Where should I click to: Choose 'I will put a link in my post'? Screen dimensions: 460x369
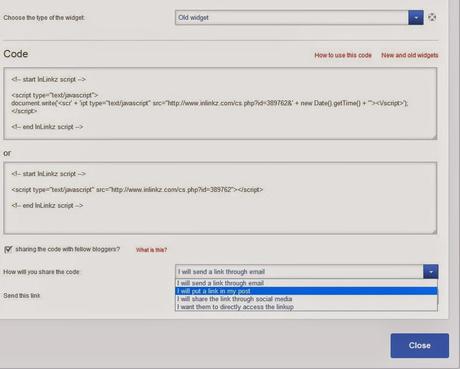click(306, 291)
